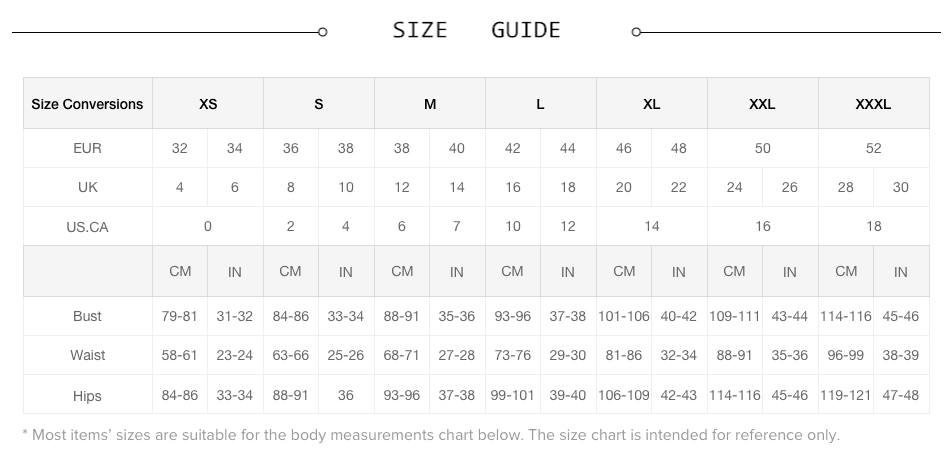Screen dimensions: 945x465
Task: Select UK size 30 cell
Action: 901,187
